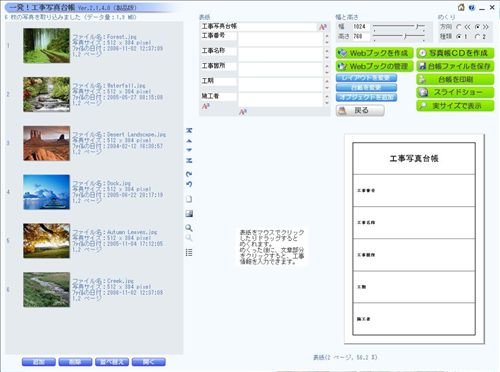
Task: Click red font icon under 施工者 label
Action: click(205, 106)
